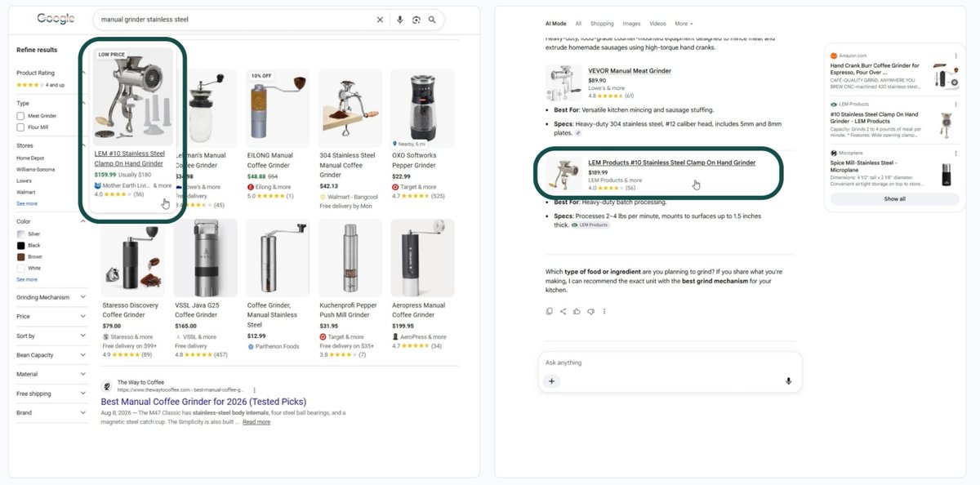
Task: Click the link chip after VEVOR specs
Action: tap(579, 131)
